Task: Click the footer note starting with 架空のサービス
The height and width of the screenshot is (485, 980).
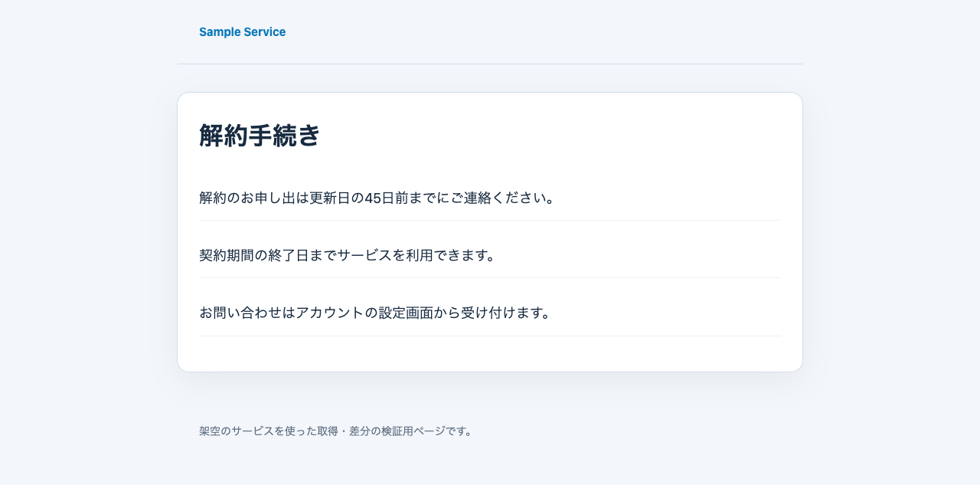Action: 336,431
